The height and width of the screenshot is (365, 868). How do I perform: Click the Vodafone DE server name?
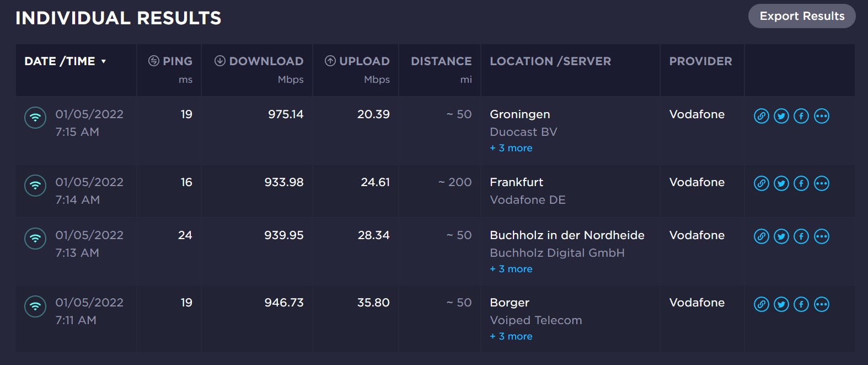[528, 200]
